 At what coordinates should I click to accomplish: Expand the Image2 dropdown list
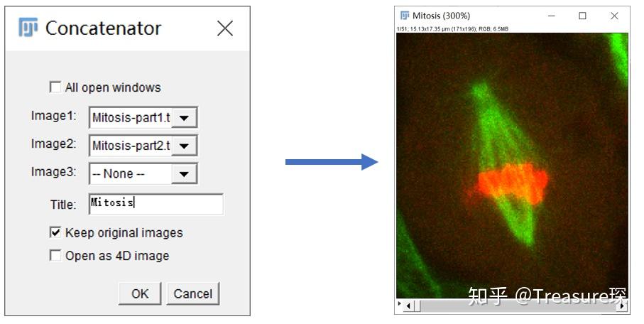point(185,146)
